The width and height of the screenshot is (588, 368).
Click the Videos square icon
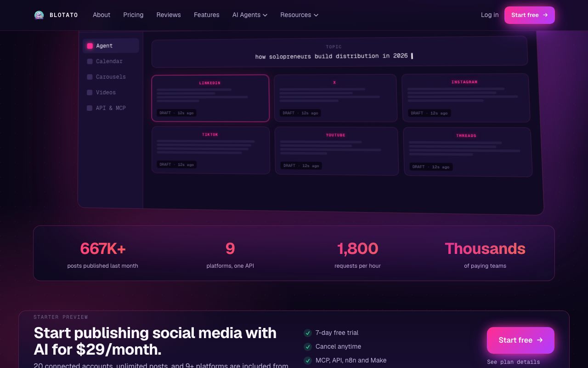pyautogui.click(x=90, y=92)
